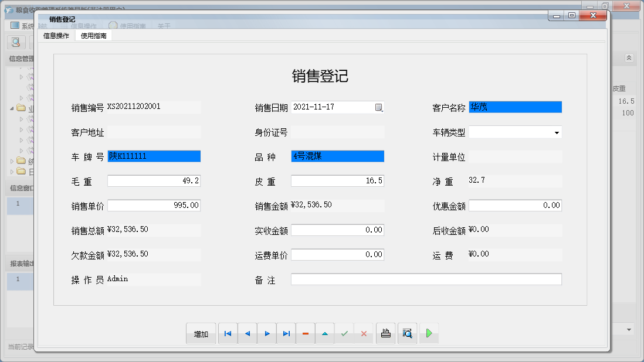The image size is (644, 362).
Task: Cancel changes with the red X
Action: point(364,333)
